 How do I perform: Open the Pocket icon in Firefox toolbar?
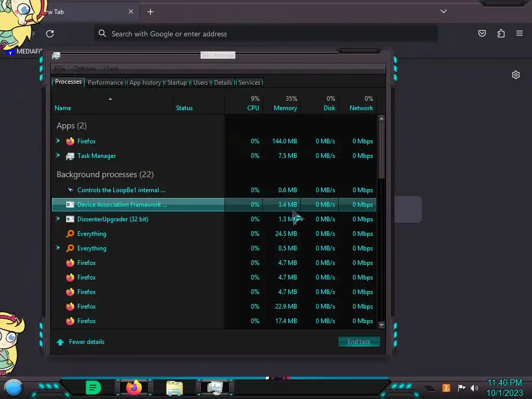click(x=482, y=33)
